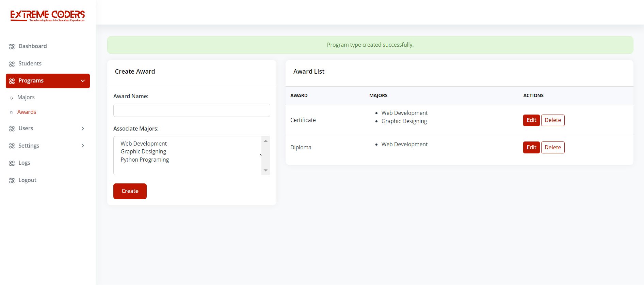Open the Awards submenu item

(x=27, y=112)
